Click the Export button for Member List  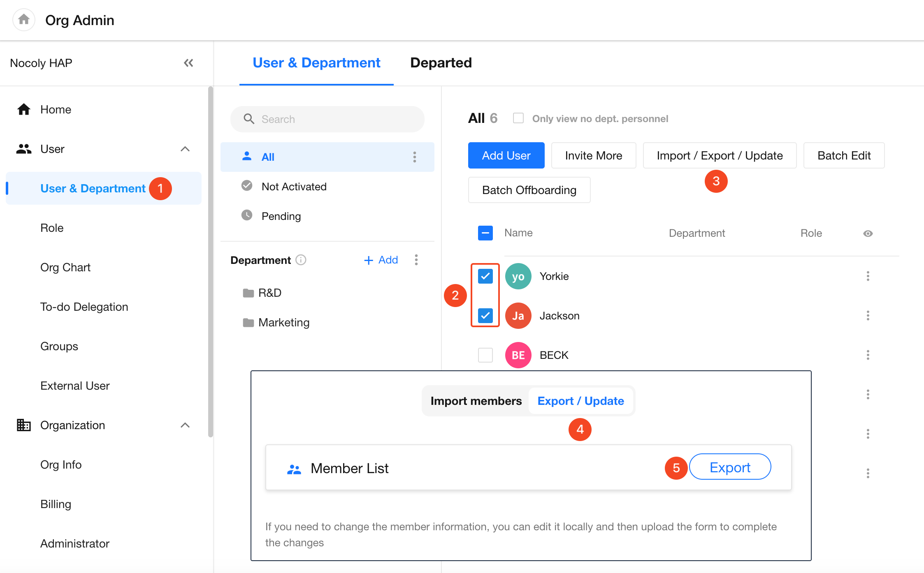[730, 467]
